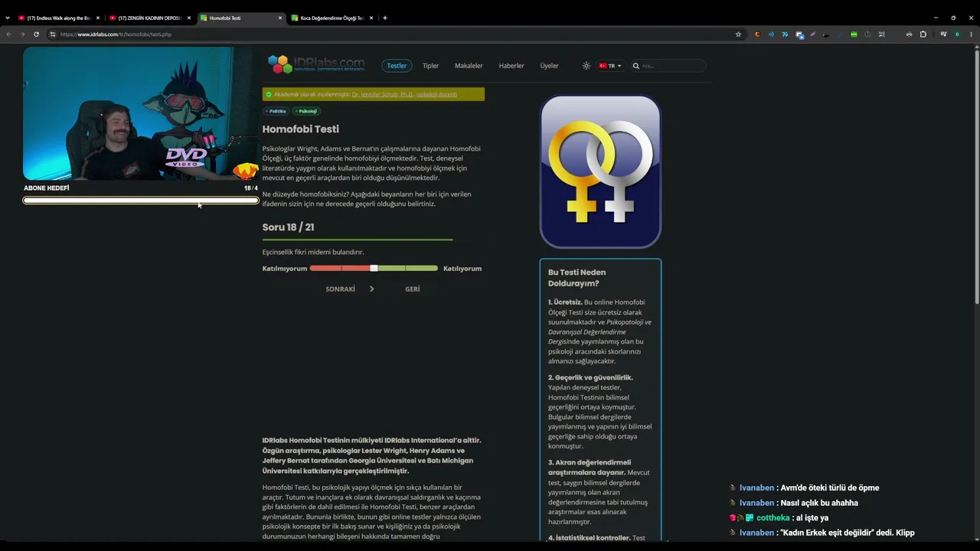Close the Homofobi Testi tab
The image size is (980, 551).
(x=280, y=18)
